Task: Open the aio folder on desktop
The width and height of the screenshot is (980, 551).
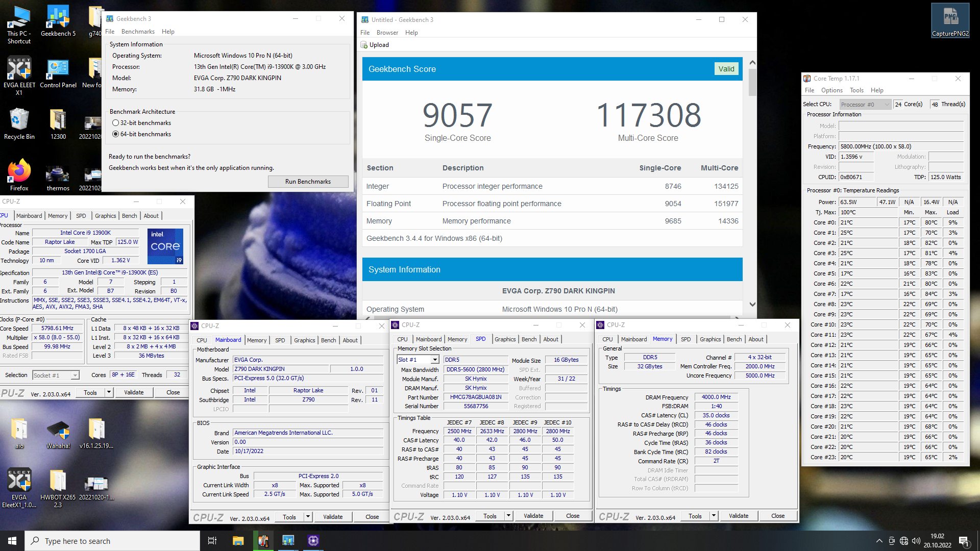Action: [19, 433]
